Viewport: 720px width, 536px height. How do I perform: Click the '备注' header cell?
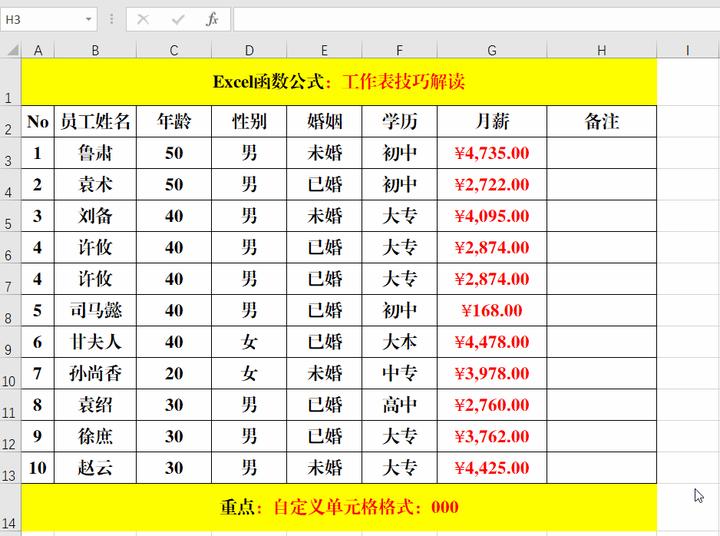coord(602,121)
